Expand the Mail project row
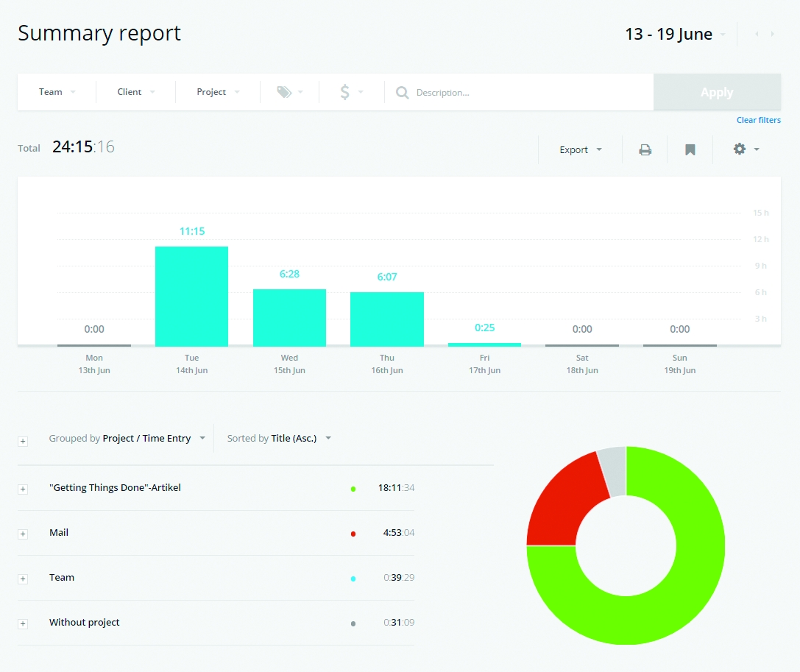The image size is (800, 672). point(23,534)
